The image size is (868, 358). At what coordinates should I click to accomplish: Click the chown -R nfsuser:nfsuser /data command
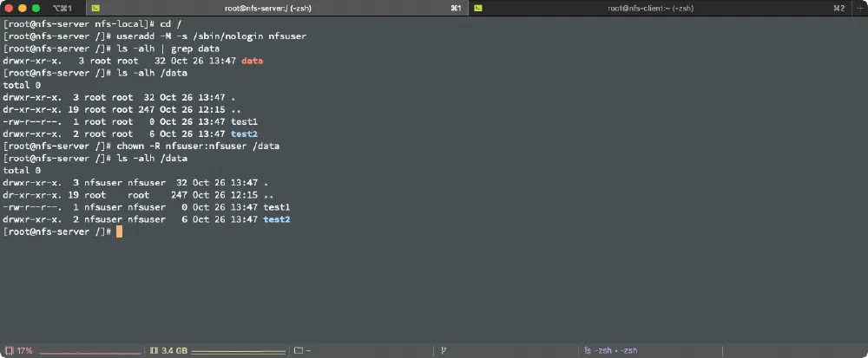[198, 146]
